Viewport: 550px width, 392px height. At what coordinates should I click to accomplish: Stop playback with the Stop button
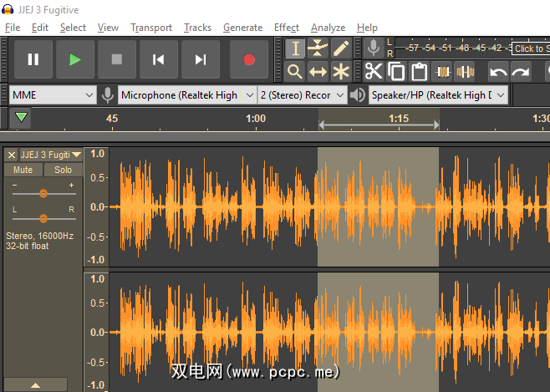[x=117, y=59]
